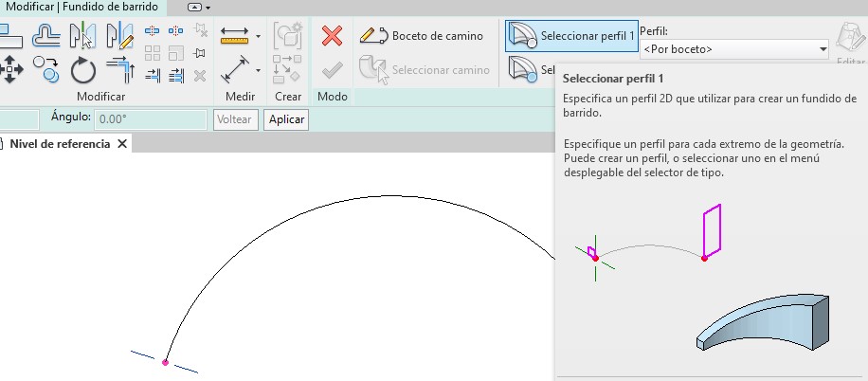The height and width of the screenshot is (381, 868).
Task: Select the Copy tool icon
Action: 46,69
